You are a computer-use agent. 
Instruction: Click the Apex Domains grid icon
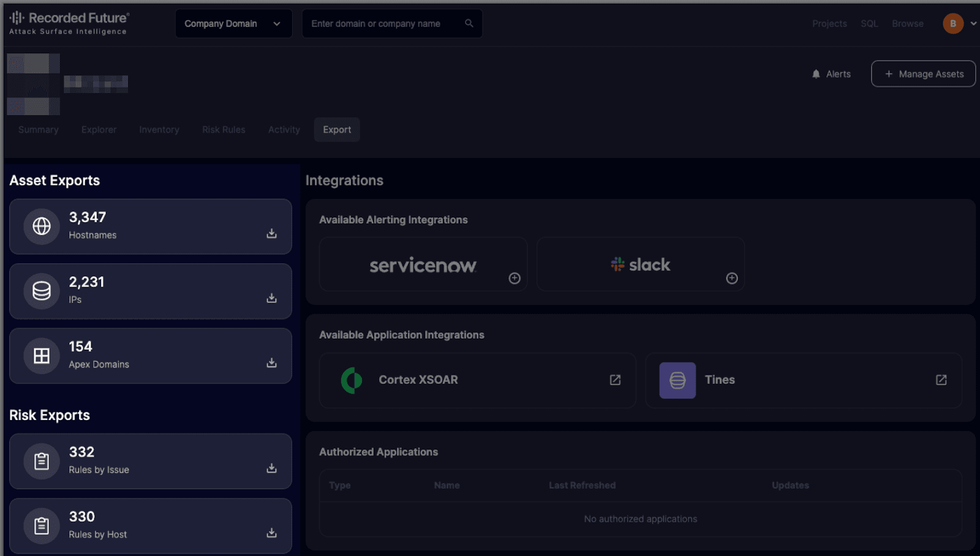point(42,356)
